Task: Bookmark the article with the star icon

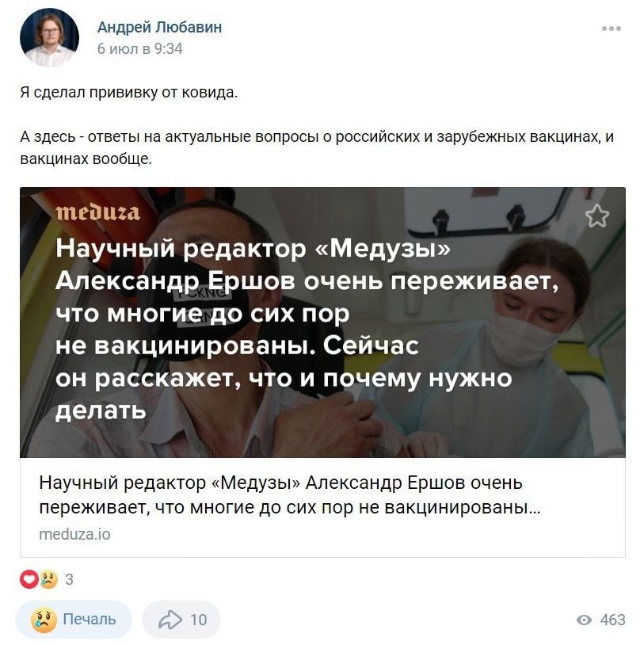Action: coord(596,216)
